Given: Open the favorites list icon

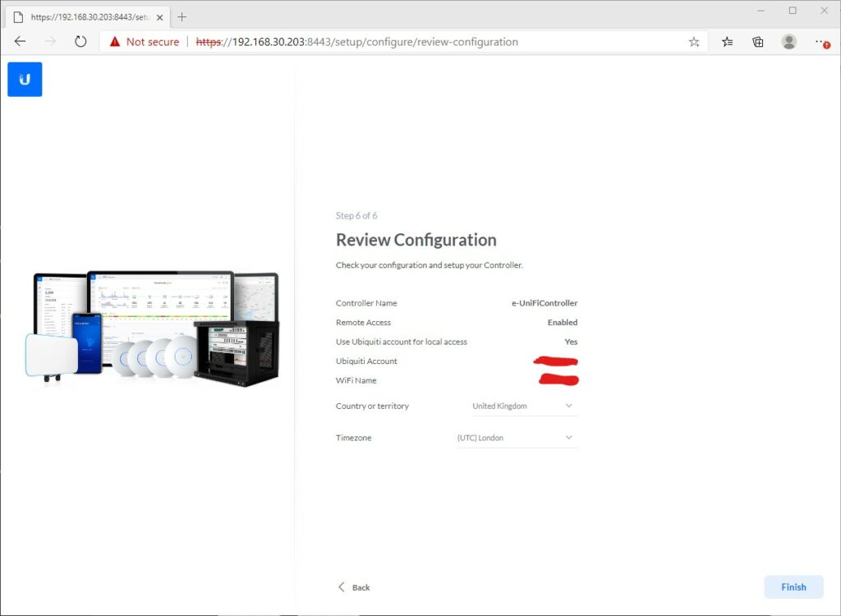Looking at the screenshot, I should click(728, 42).
